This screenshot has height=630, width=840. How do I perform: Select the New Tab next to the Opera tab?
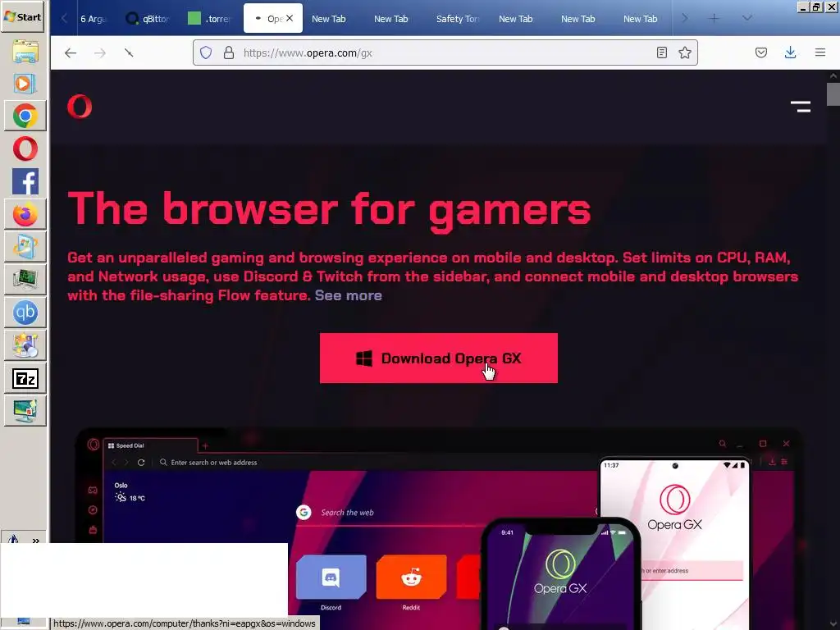(328, 18)
